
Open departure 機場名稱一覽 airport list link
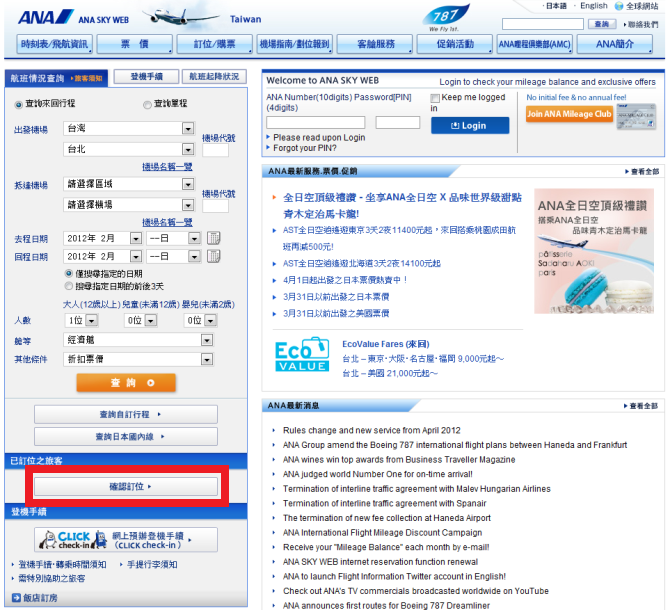pos(167,167)
